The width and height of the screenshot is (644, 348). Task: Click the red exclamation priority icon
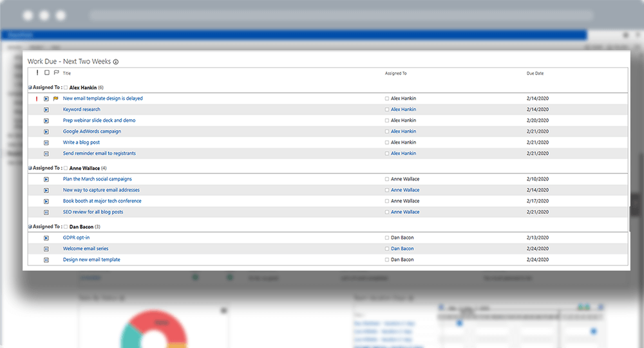(x=37, y=99)
